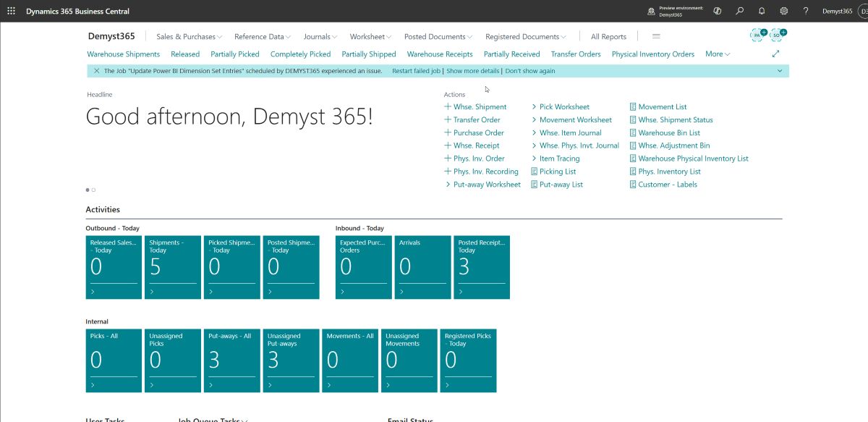Open the Shipments - Today tile
This screenshot has height=422, width=868.
pyautogui.click(x=172, y=266)
